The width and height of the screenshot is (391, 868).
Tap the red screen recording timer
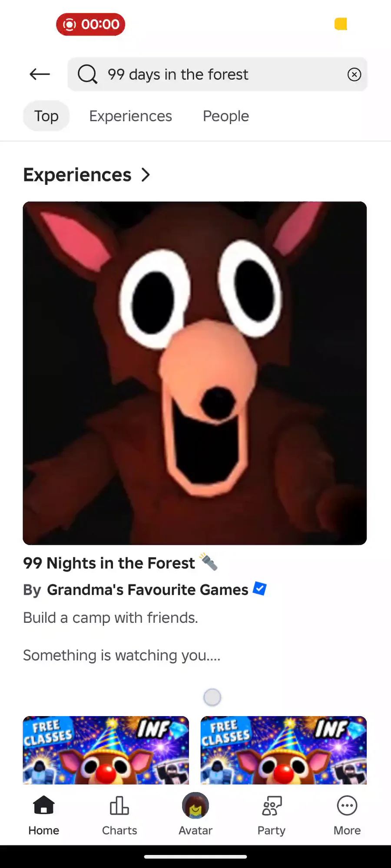[x=91, y=24]
